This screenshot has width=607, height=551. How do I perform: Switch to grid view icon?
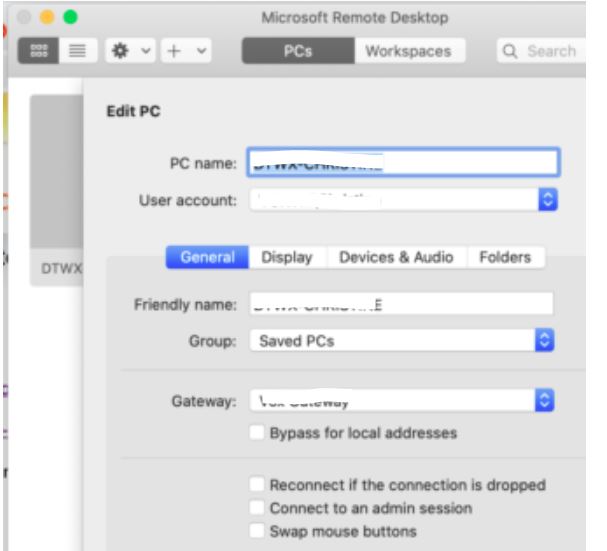click(38, 51)
